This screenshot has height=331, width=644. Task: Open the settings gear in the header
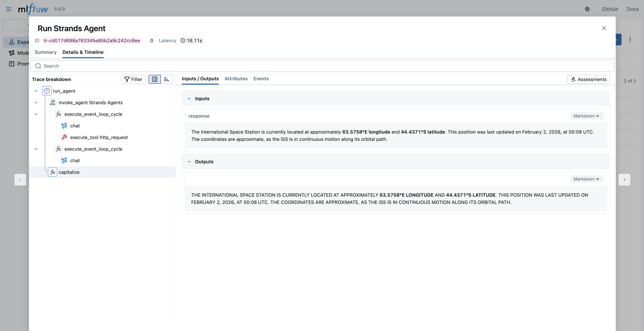tap(587, 9)
